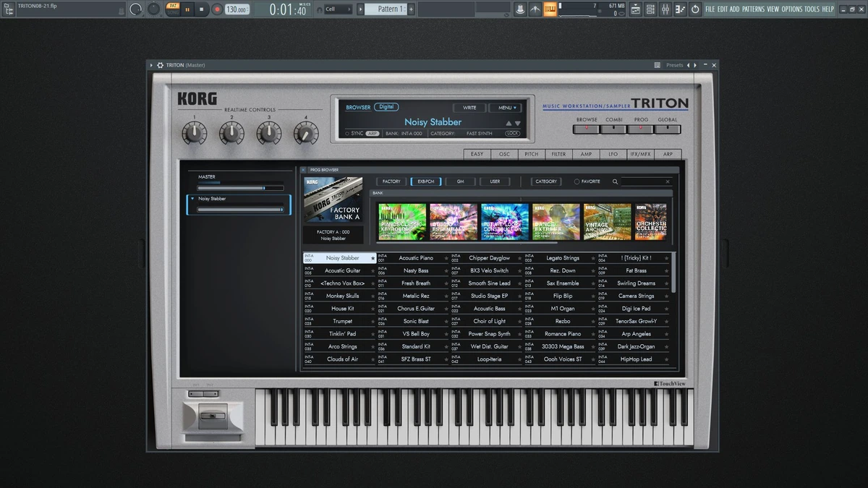Toggle PAT/SONG playback mode switch
The width and height of the screenshot is (868, 488).
172,9
